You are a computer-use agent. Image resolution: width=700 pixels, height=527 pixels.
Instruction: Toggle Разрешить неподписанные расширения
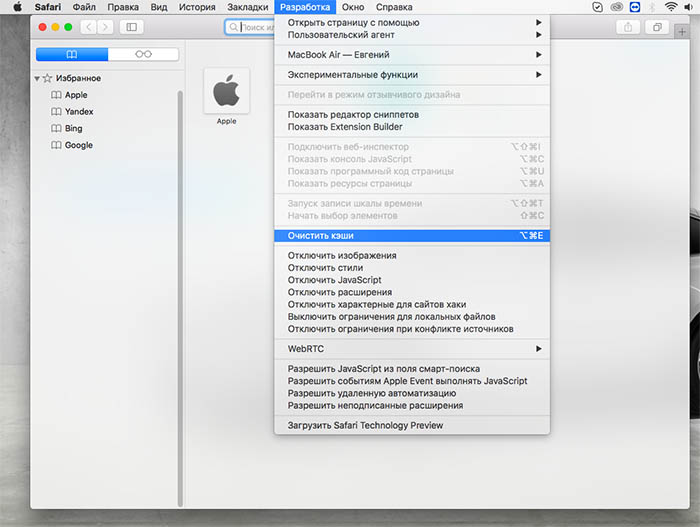click(x=412, y=406)
